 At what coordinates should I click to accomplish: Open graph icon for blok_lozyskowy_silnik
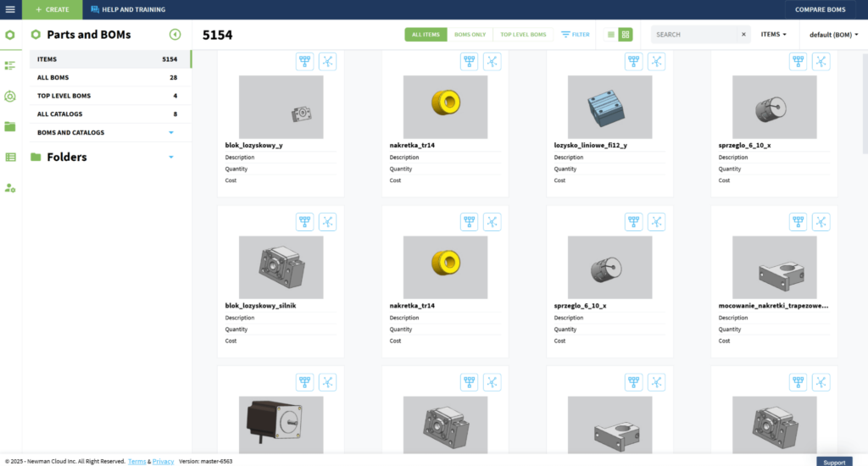(x=328, y=222)
